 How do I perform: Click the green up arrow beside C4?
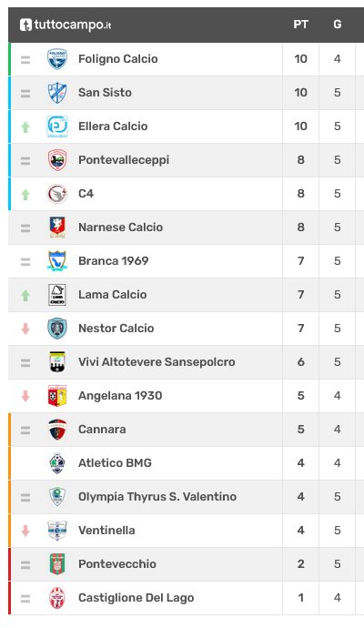coord(25,194)
